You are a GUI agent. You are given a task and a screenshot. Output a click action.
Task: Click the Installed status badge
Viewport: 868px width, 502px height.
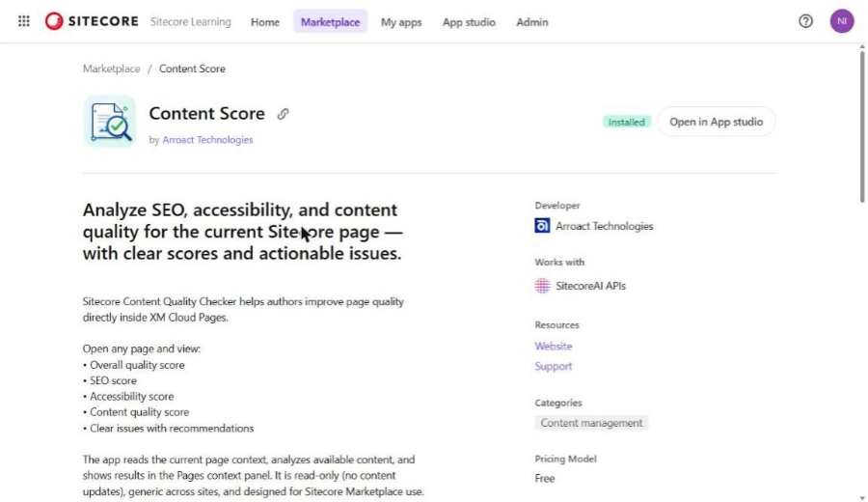pos(627,122)
